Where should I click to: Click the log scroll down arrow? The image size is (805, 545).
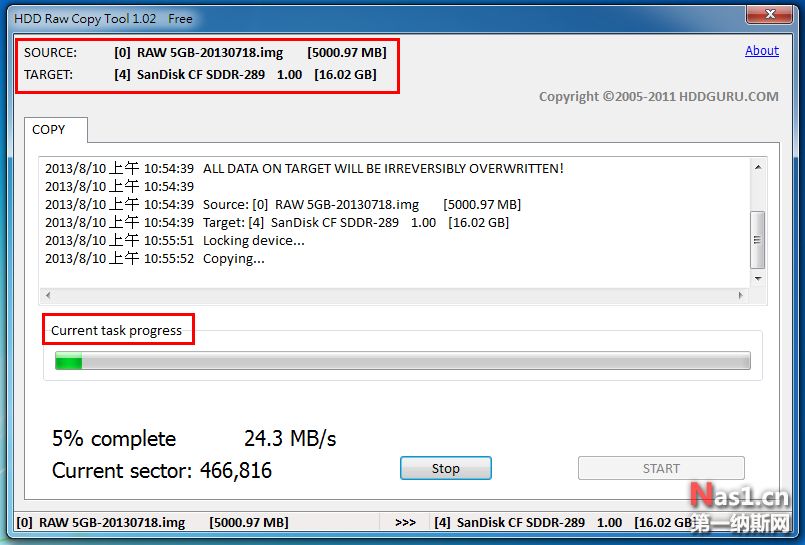(758, 279)
